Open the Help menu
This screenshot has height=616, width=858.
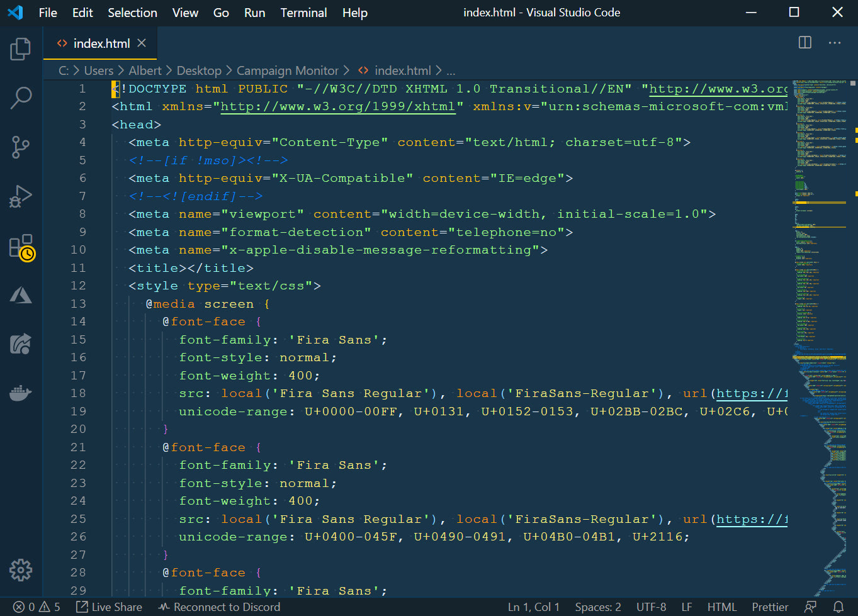(x=355, y=13)
